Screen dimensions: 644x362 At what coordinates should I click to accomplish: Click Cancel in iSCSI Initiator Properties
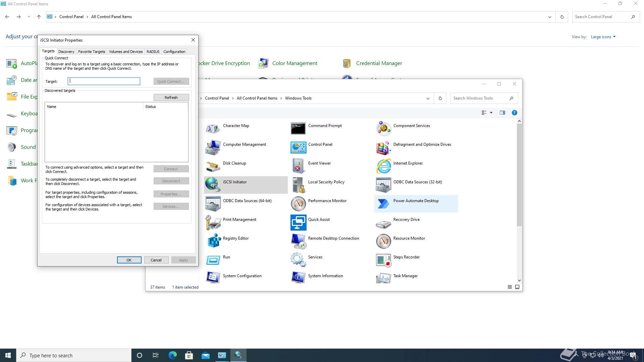156,260
